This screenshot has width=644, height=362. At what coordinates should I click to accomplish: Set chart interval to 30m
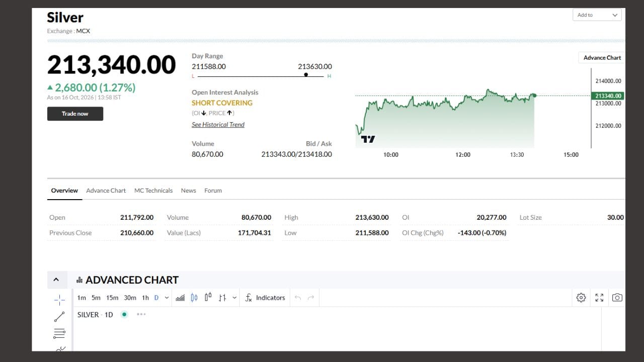pos(130,298)
